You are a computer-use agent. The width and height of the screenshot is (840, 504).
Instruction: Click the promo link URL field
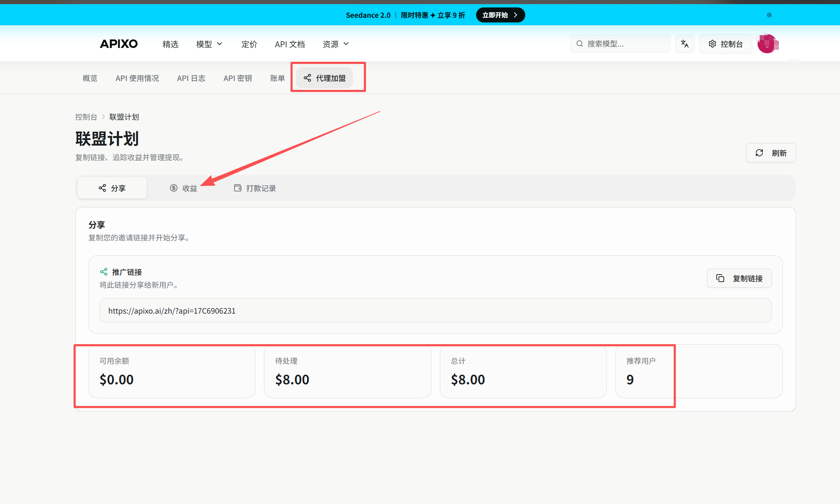(435, 310)
